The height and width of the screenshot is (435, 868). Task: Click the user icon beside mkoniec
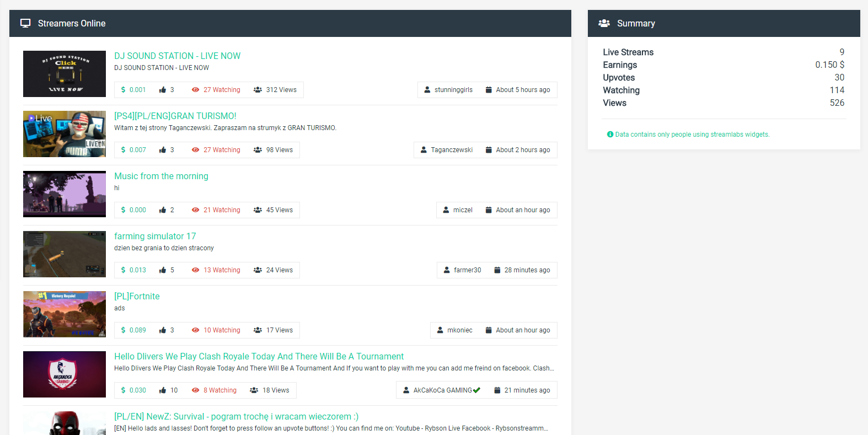pos(440,330)
